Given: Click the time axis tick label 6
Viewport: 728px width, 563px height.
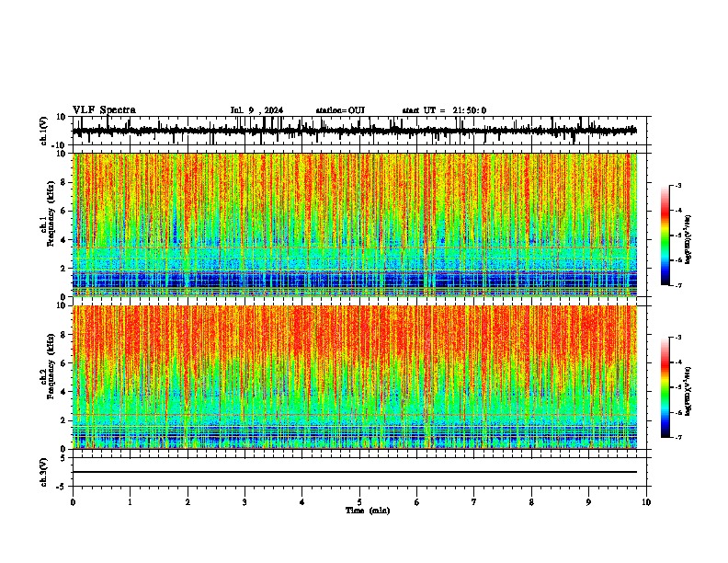Looking at the screenshot, I should tap(417, 502).
